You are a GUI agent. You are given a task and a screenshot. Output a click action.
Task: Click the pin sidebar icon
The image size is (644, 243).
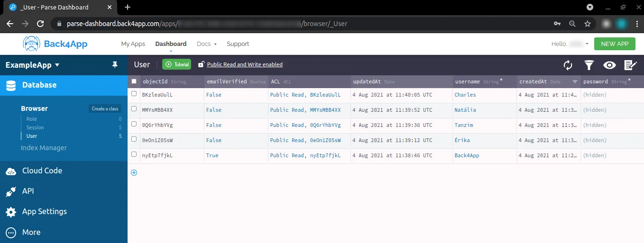click(x=115, y=65)
